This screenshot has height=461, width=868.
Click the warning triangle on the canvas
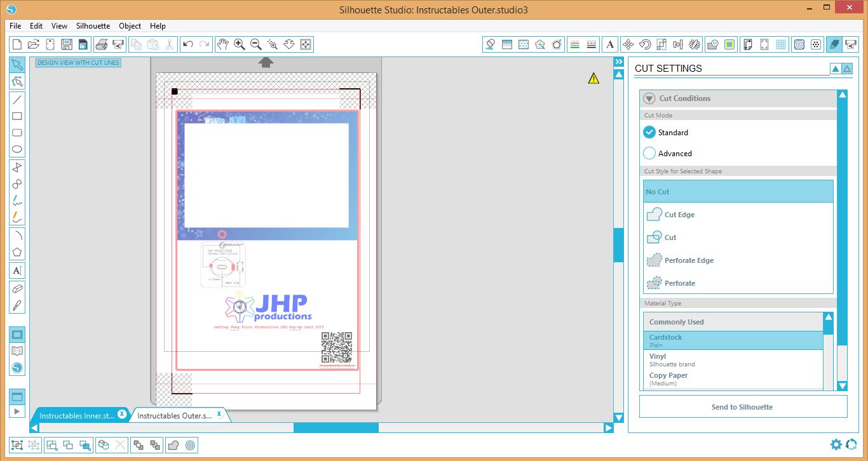(x=593, y=78)
